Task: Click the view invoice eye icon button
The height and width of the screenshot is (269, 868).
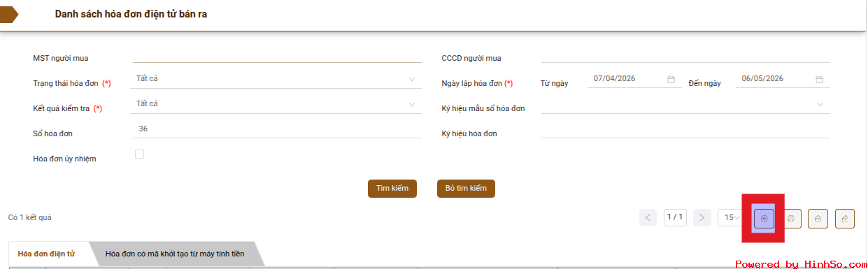Action: 764,218
